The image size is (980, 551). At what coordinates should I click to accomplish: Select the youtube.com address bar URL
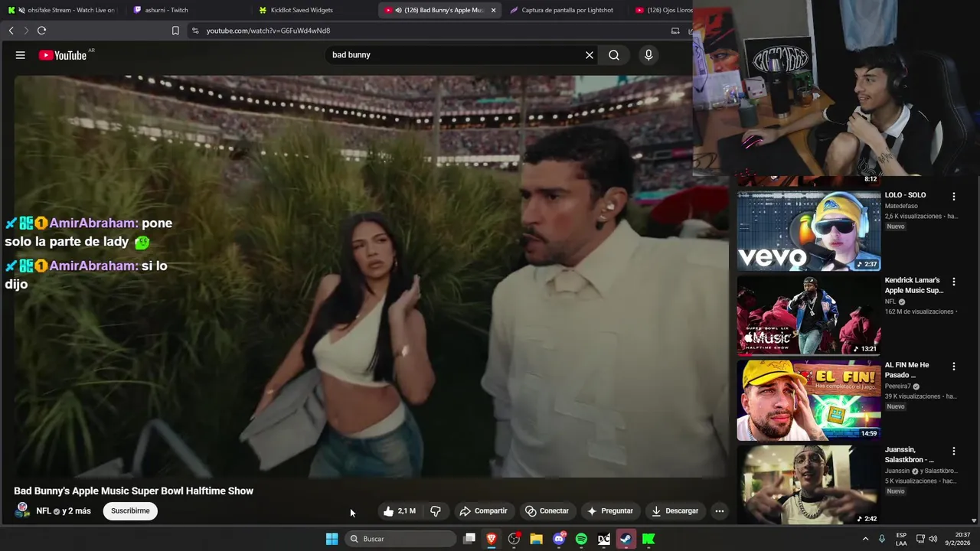point(268,31)
